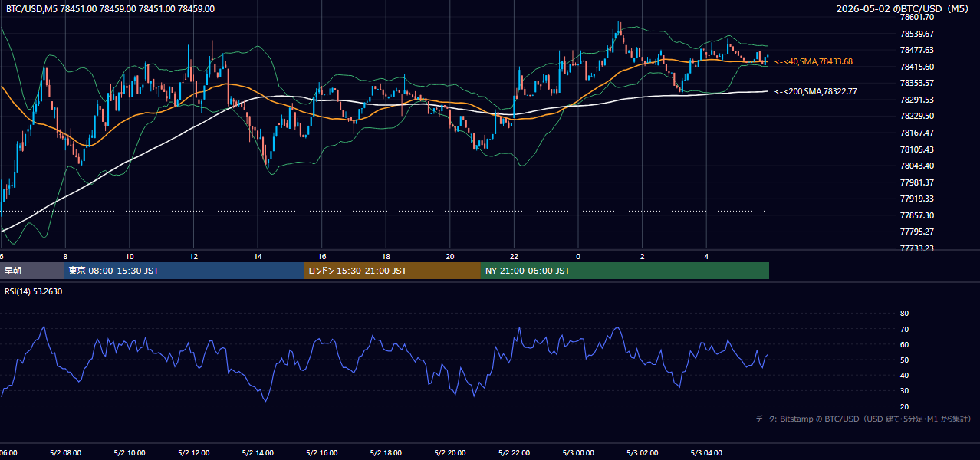Click price axis label 78167.47
The height and width of the screenshot is (460, 980).
pos(916,133)
